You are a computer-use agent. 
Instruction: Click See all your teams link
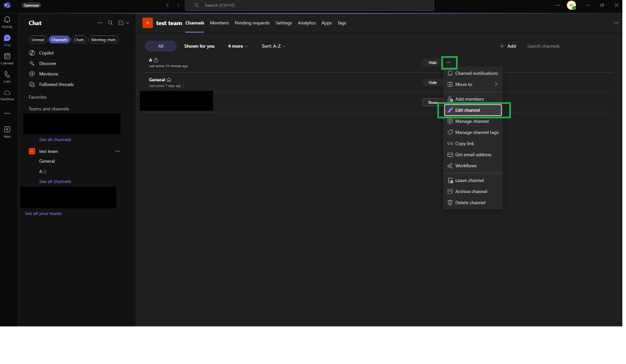click(43, 213)
